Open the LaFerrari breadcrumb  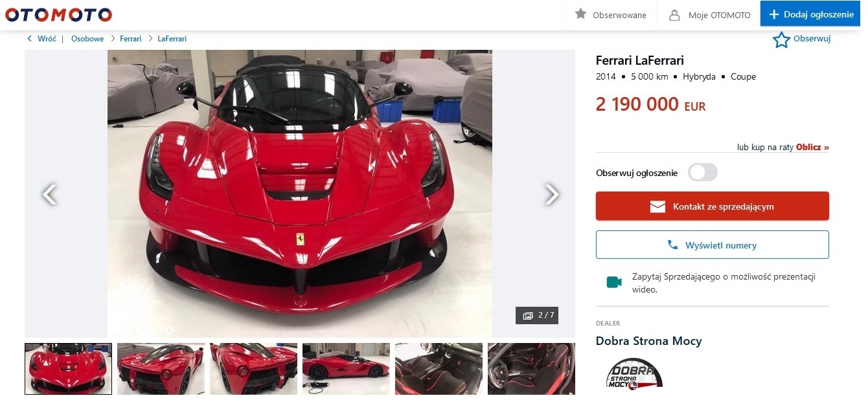[172, 39]
